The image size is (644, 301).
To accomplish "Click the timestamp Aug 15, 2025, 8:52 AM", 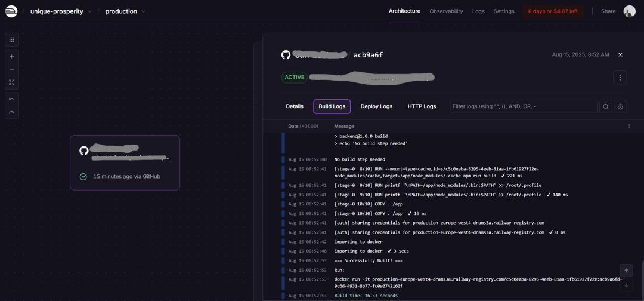I will 580,55.
